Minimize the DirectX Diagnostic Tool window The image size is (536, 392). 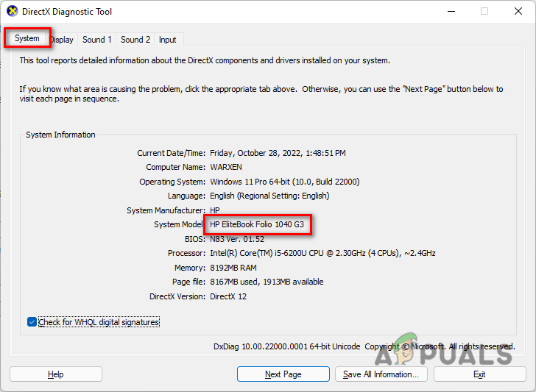(451, 11)
